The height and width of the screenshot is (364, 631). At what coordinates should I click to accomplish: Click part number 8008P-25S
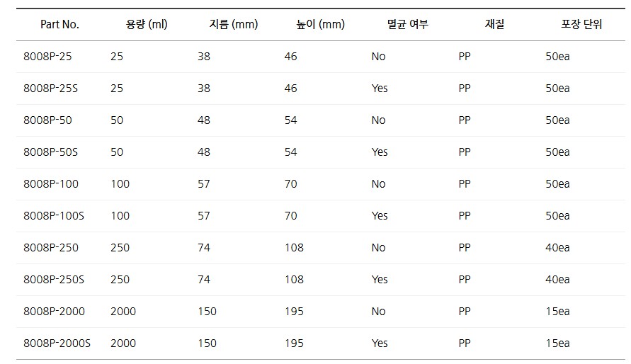click(x=50, y=89)
